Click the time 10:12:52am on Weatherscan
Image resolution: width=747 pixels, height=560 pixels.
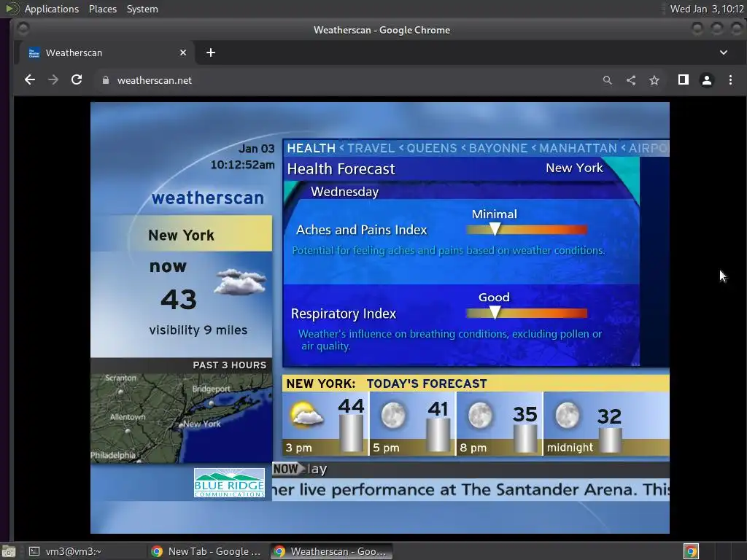pyautogui.click(x=242, y=165)
